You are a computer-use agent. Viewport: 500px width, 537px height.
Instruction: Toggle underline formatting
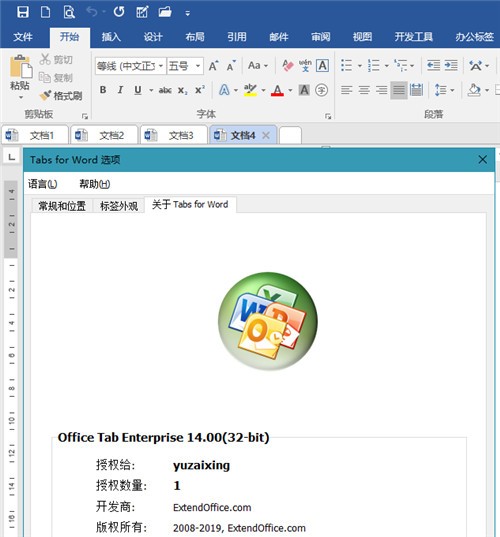coord(138,90)
